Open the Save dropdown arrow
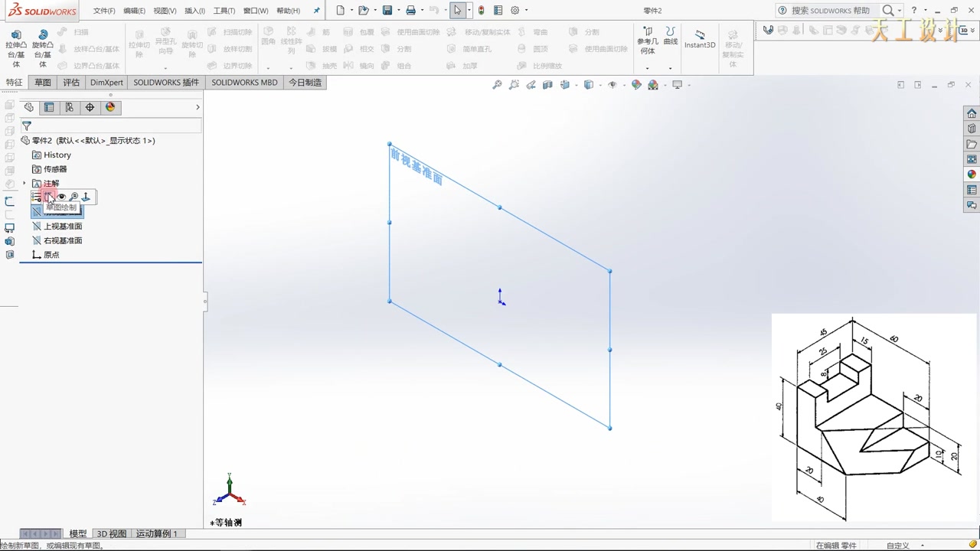The height and width of the screenshot is (551, 980). tap(398, 11)
